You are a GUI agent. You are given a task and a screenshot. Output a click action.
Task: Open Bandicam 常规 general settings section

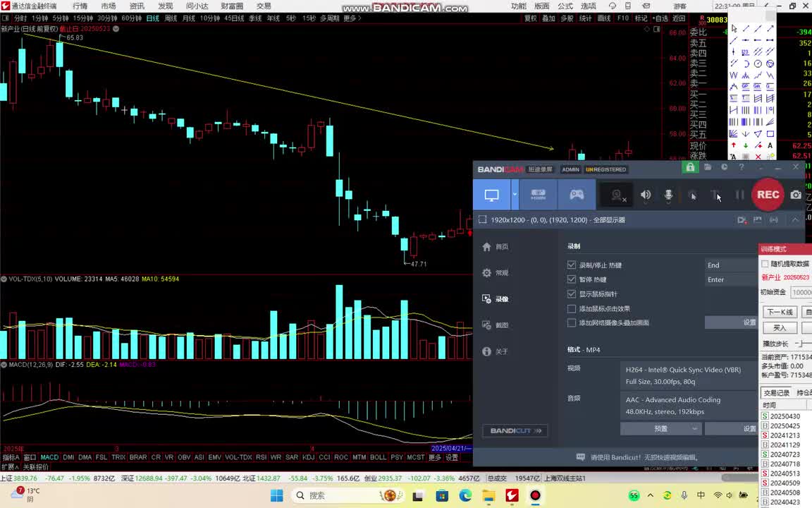[496, 272]
